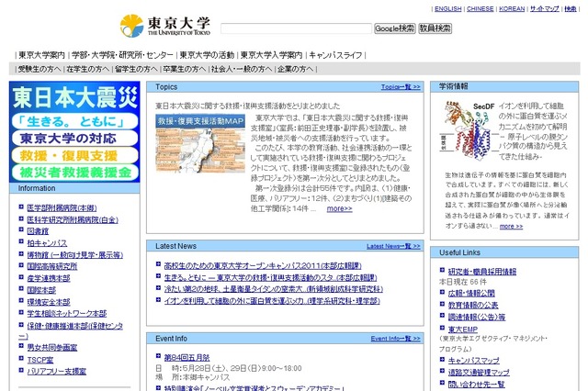Viewport: 588px width, 391px height.
Task: Open the 東京大学案内 menu item
Action: pos(41,55)
